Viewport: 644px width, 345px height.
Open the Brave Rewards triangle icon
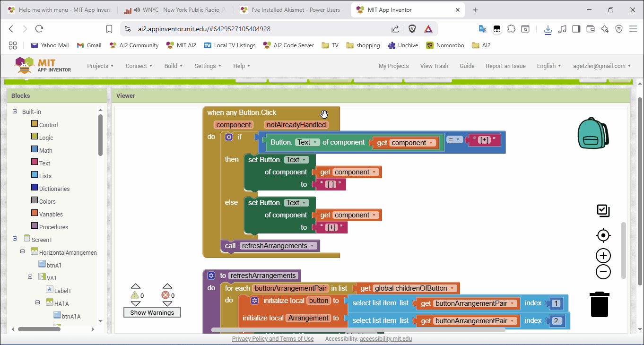[428, 29]
